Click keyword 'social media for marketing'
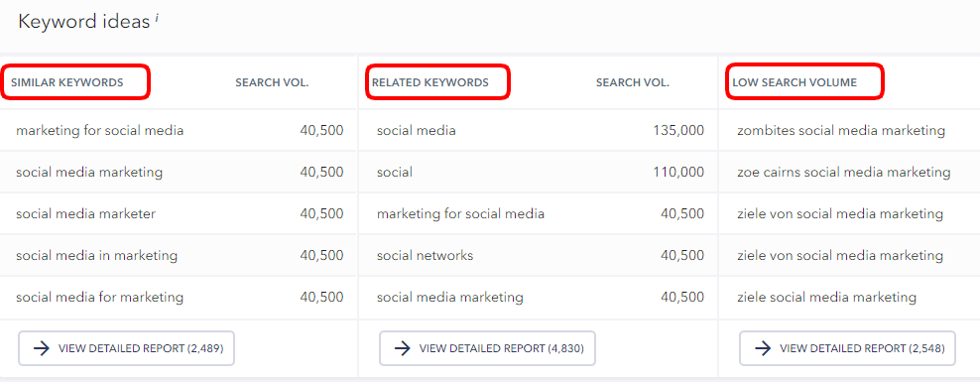The image size is (980, 382). tap(100, 297)
